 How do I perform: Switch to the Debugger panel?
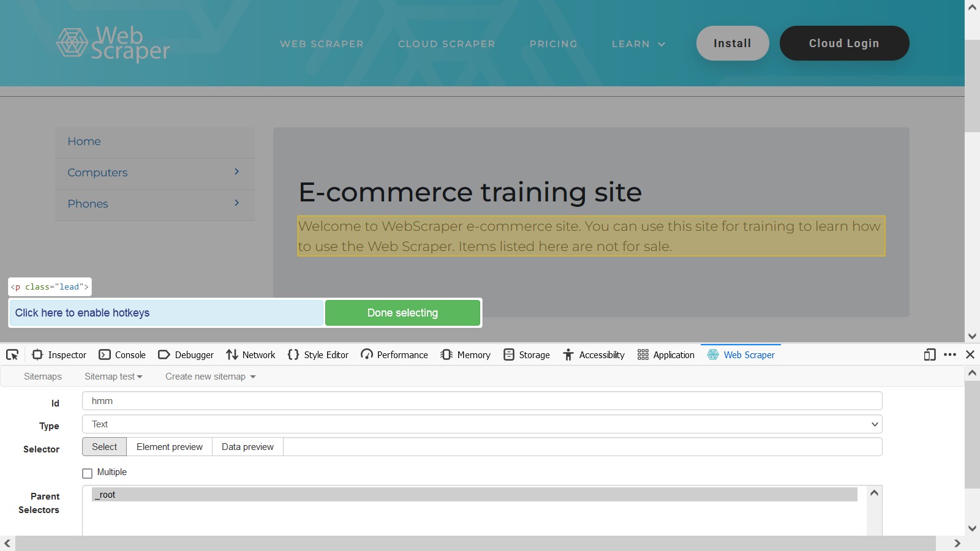[186, 354]
